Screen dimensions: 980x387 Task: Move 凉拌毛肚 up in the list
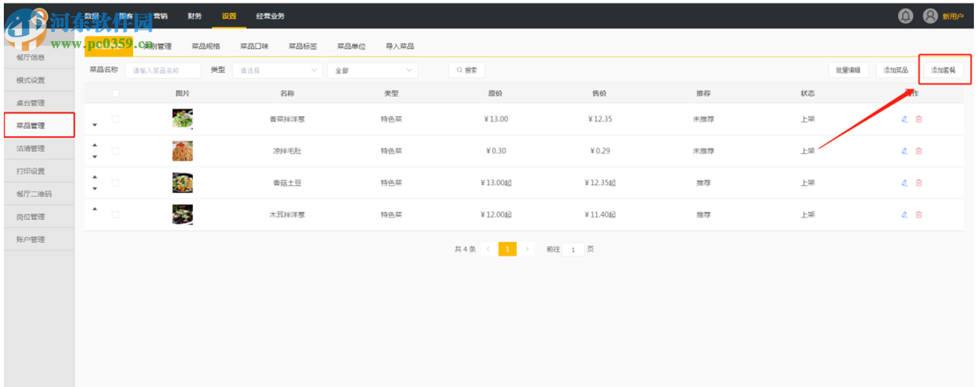(x=95, y=145)
